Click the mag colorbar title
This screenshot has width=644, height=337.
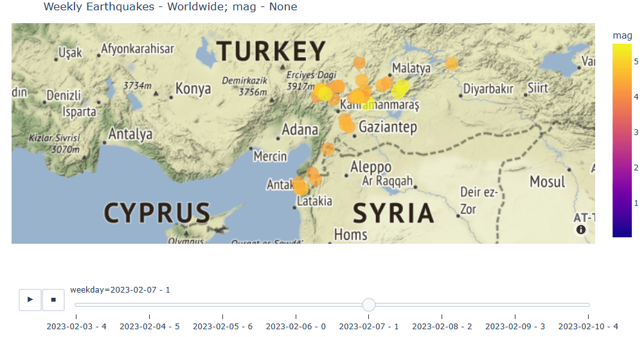[x=622, y=36]
